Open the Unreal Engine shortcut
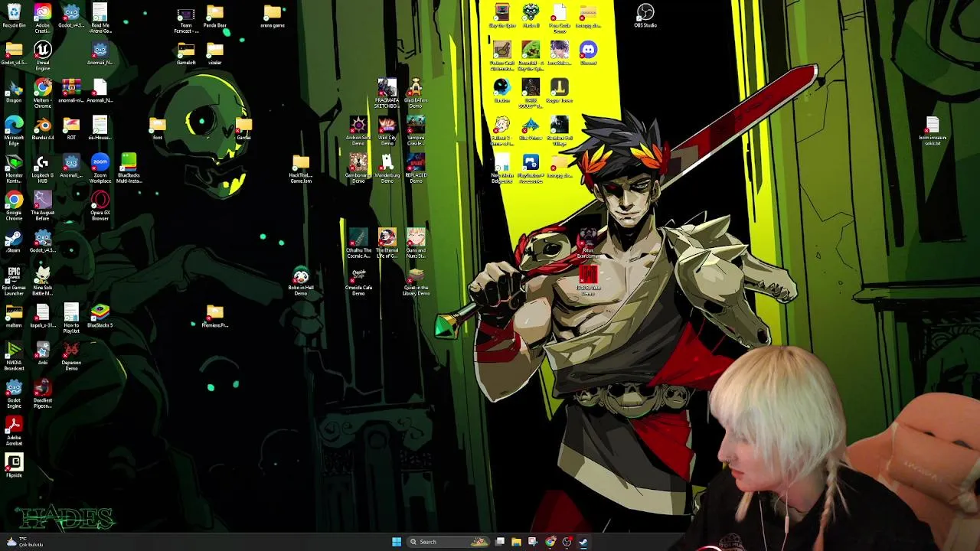 pyautogui.click(x=43, y=56)
